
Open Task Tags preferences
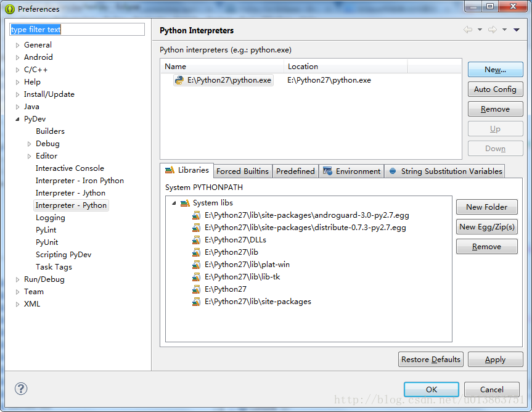[54, 267]
